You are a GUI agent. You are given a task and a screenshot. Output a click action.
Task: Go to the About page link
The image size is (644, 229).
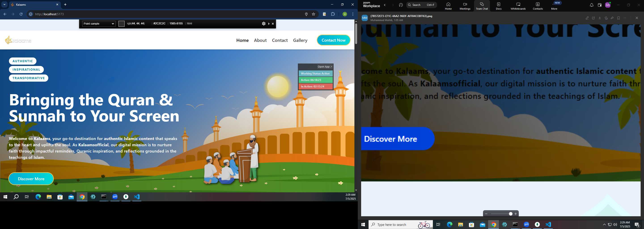[260, 40]
